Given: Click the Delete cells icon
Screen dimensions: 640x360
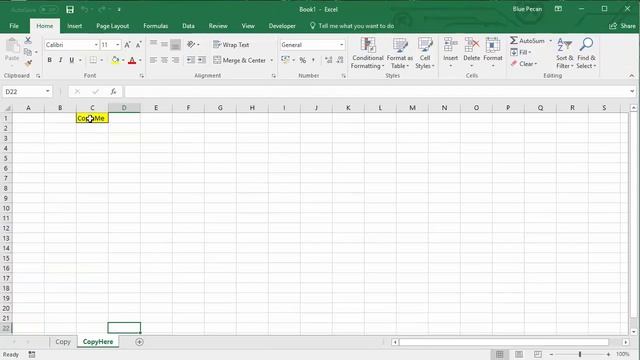Looking at the screenshot, I should click(x=472, y=44).
